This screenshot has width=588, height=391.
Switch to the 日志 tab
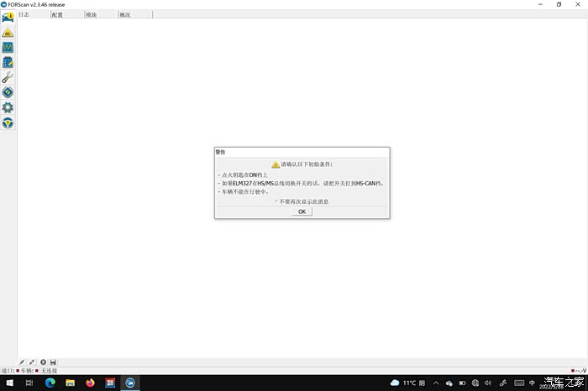point(24,15)
